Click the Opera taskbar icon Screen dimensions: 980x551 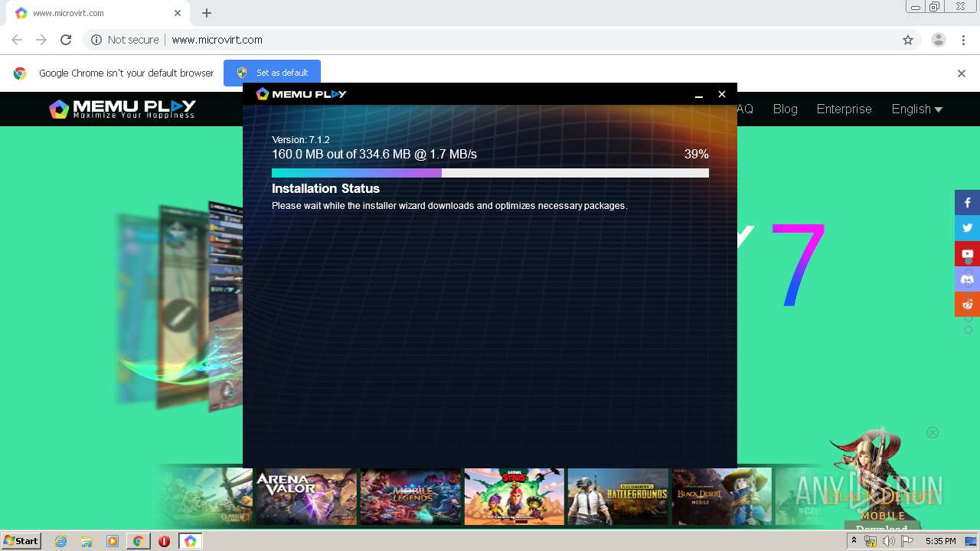point(164,541)
